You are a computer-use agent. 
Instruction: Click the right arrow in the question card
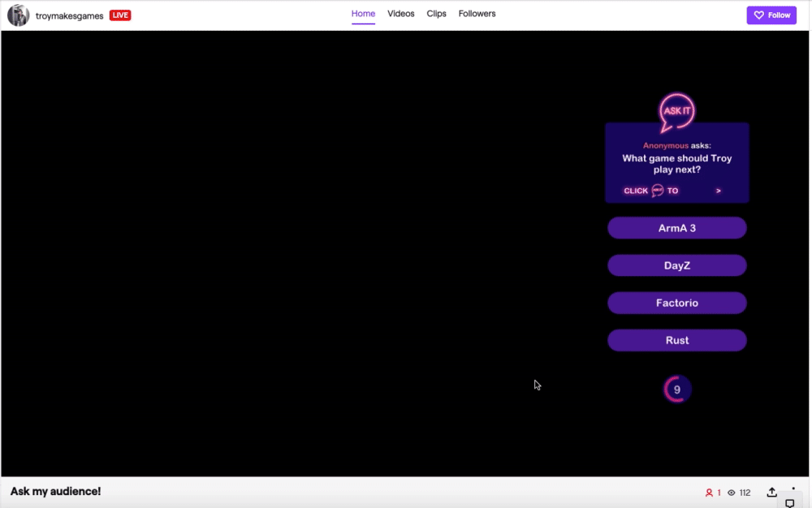coord(719,191)
